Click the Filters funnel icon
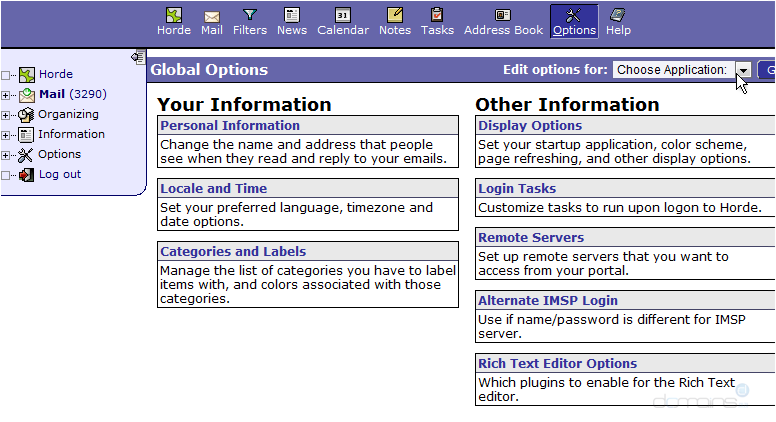Viewport: 776px width, 422px height. click(250, 15)
